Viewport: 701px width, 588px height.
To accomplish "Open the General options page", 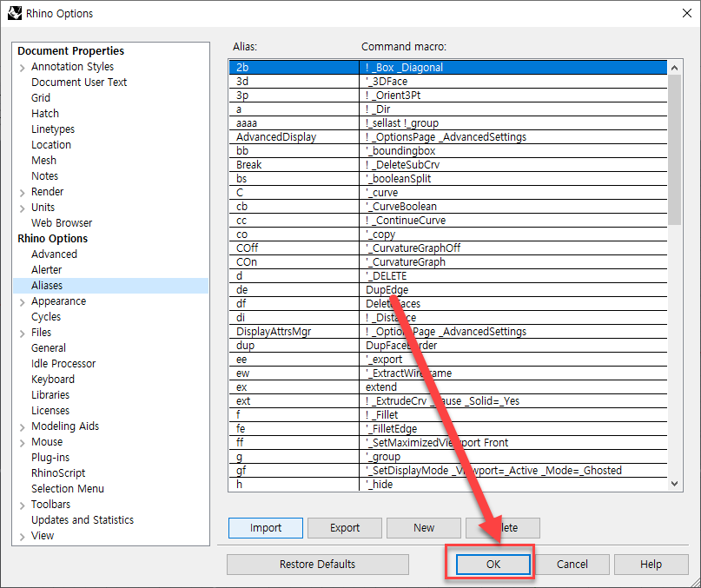I will coord(49,348).
